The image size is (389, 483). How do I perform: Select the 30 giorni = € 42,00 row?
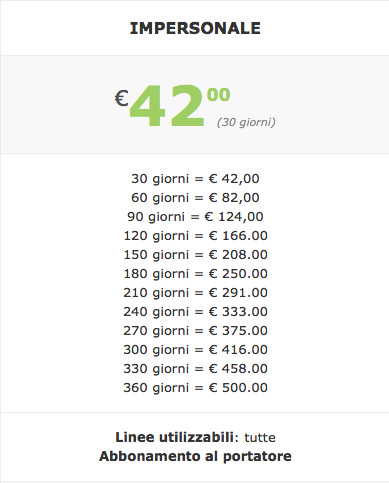point(195,179)
